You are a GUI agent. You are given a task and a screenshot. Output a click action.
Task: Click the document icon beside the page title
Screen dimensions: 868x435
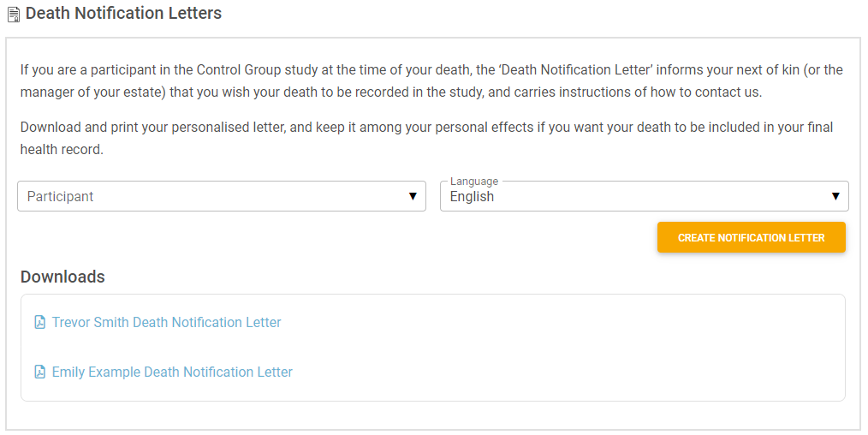click(x=14, y=15)
